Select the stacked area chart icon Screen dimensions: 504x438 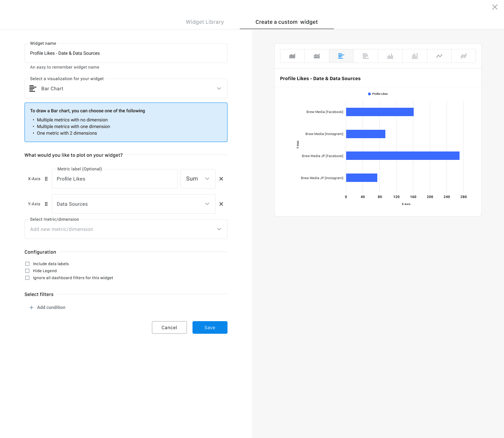[x=317, y=56]
